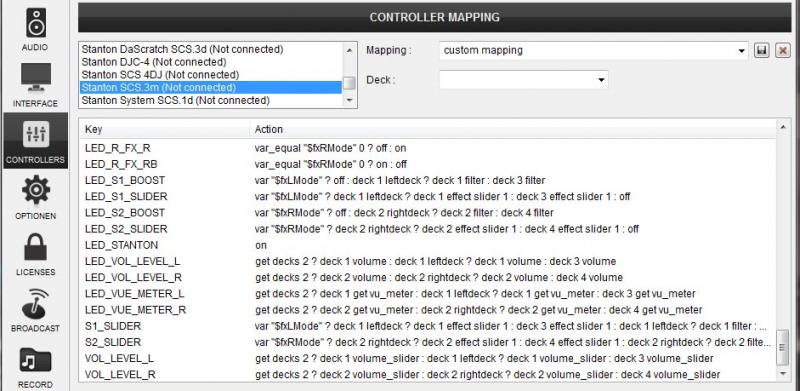Open the Interface monitor icon
The width and height of the screenshot is (800, 391).
pos(35,77)
